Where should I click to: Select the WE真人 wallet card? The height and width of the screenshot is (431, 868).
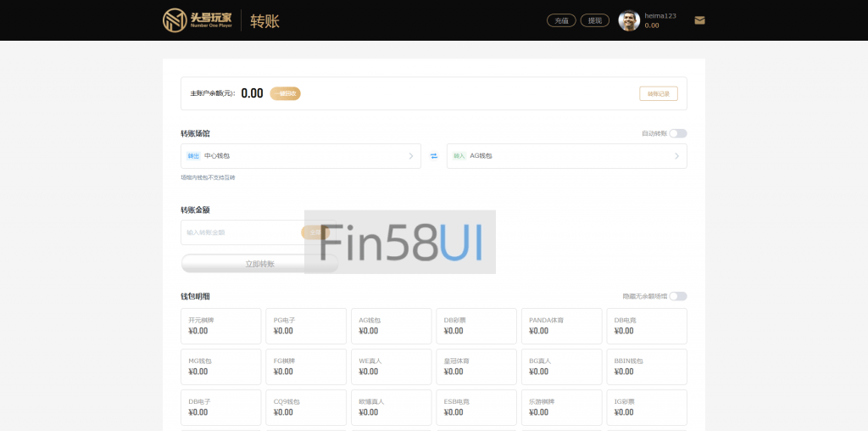pos(392,367)
